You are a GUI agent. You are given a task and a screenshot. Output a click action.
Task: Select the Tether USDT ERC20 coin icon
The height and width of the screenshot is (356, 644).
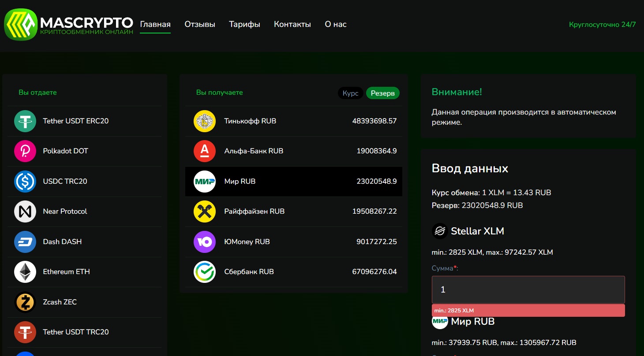(x=25, y=121)
